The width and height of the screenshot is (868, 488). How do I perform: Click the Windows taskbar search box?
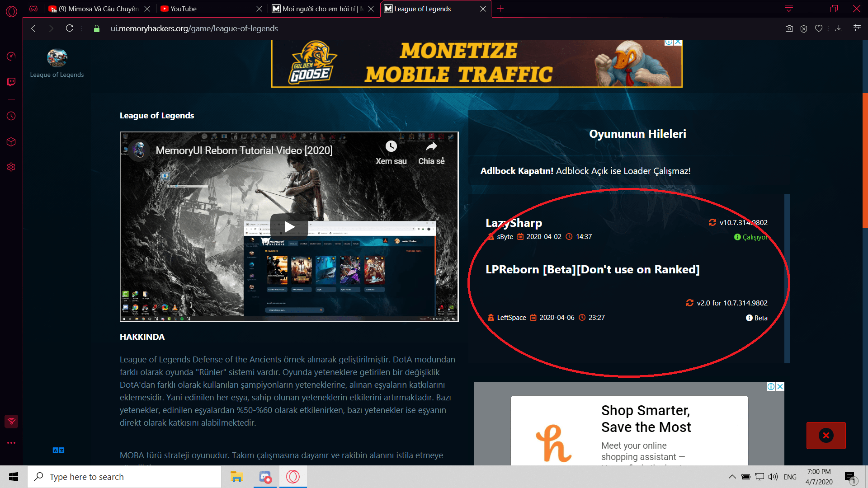[x=124, y=477]
